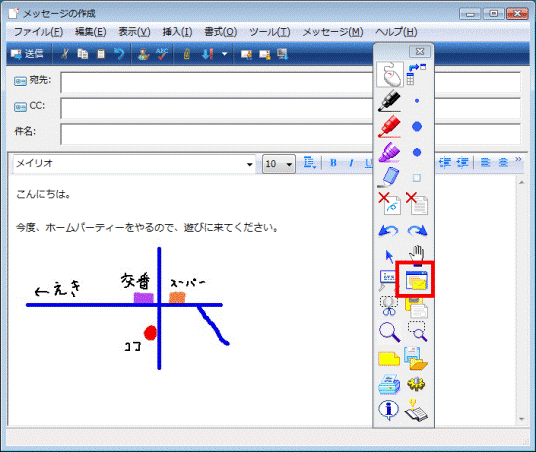536x452 pixels.
Task: Select the area zoom selection tool
Action: tap(417, 331)
